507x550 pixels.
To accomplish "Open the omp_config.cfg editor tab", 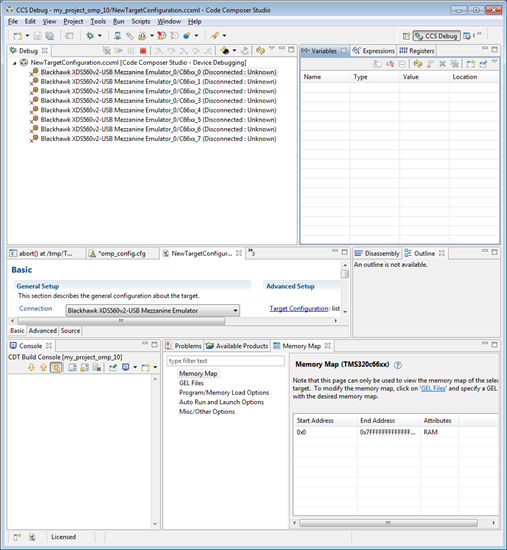I will [122, 253].
